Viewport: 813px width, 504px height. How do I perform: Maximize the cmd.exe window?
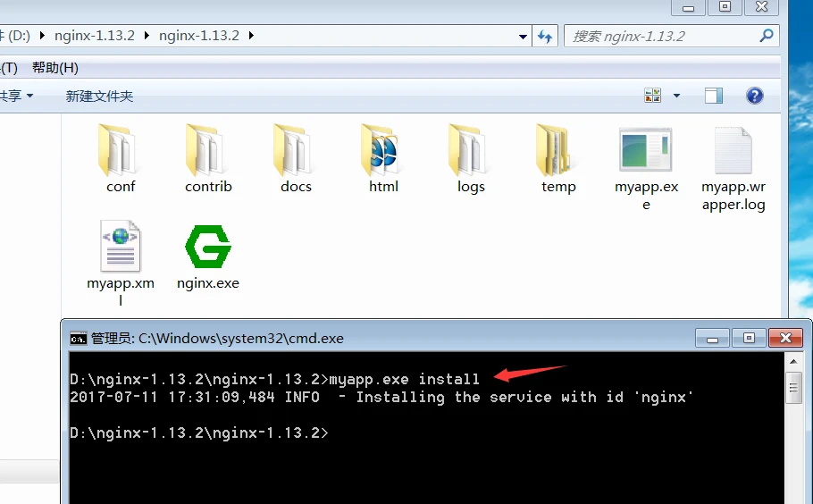[x=749, y=338]
